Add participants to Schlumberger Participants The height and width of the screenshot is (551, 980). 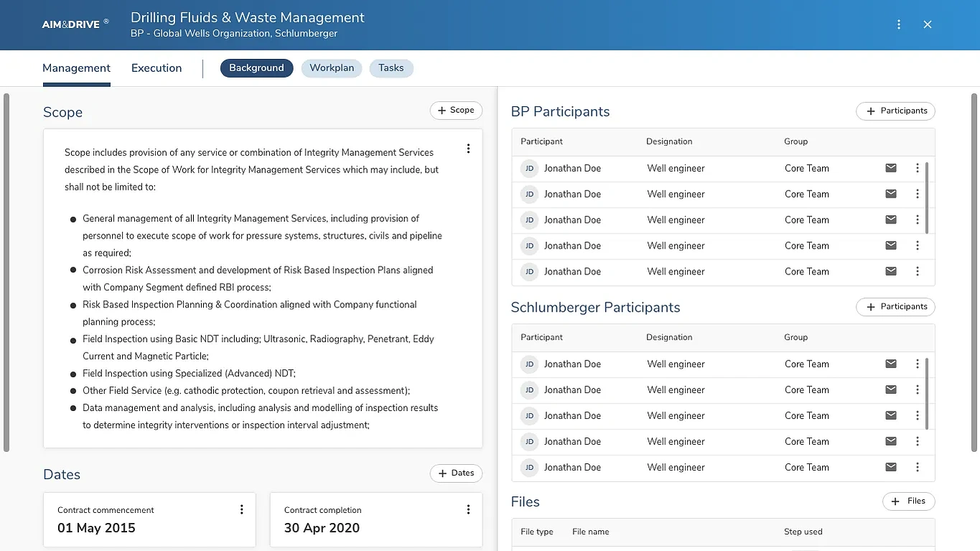895,307
